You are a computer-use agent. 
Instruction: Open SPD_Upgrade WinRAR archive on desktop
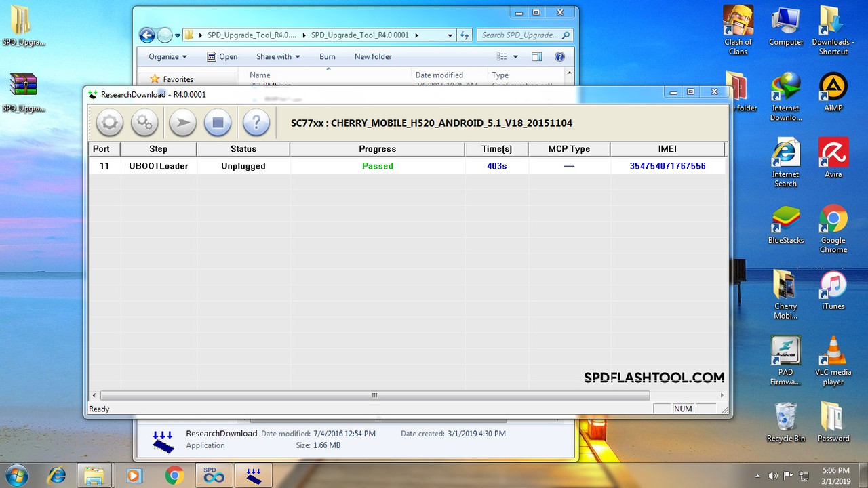(23, 92)
